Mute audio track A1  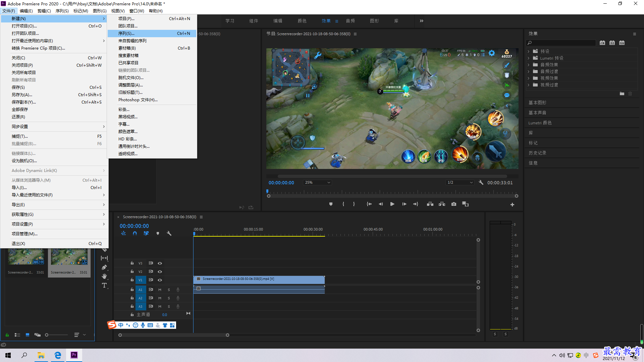pos(160,290)
